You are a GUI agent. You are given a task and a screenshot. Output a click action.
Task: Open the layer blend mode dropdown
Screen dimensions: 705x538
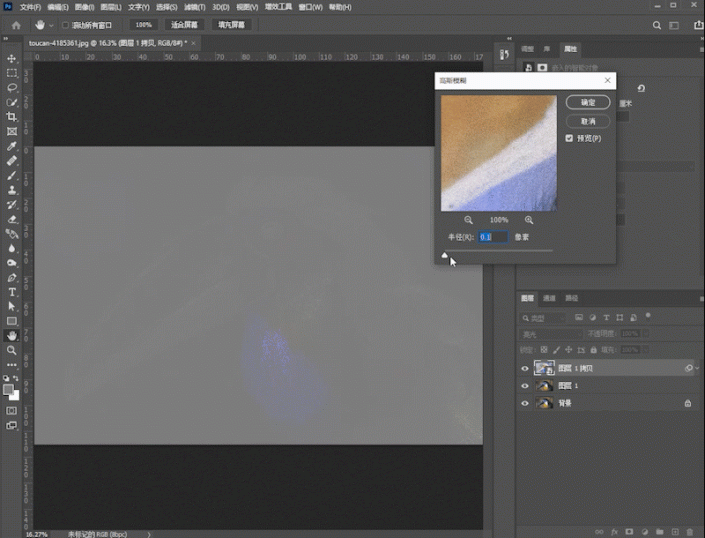pyautogui.click(x=550, y=334)
